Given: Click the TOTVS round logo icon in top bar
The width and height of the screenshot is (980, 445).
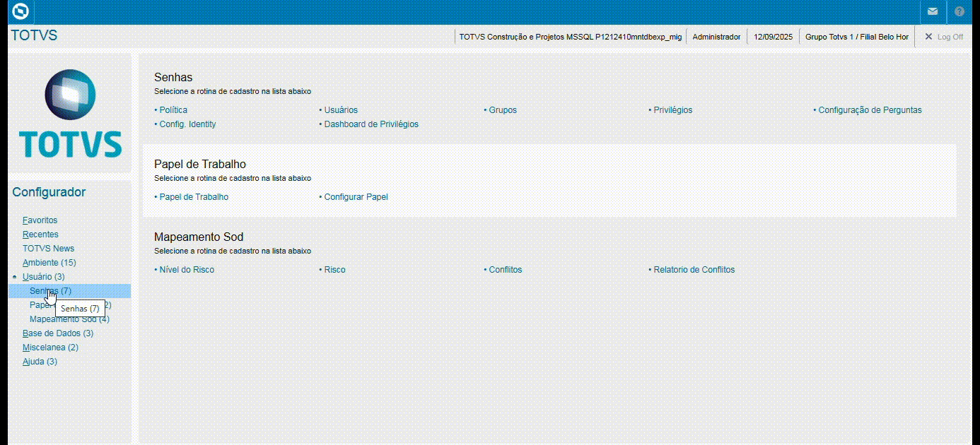Looking at the screenshot, I should pyautogui.click(x=21, y=11).
